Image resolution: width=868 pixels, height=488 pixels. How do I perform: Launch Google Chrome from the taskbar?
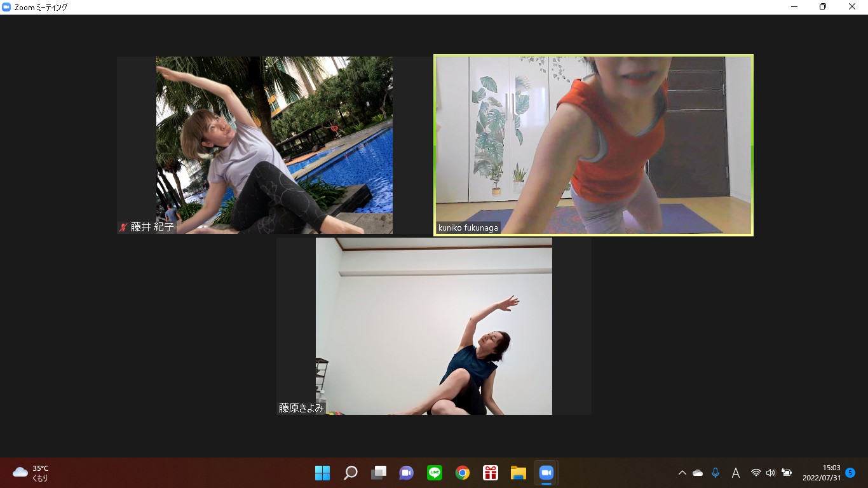pyautogui.click(x=463, y=473)
